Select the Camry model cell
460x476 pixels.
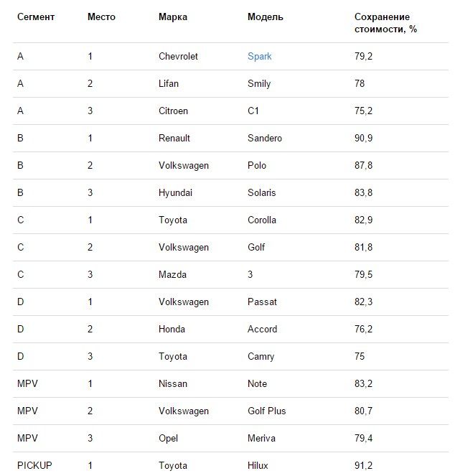tap(261, 357)
